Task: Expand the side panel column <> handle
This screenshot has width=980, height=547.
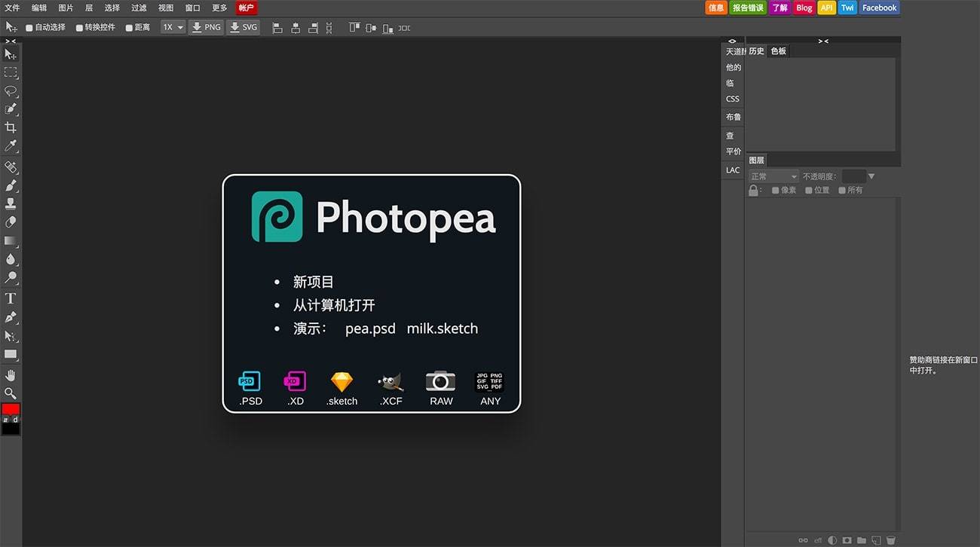Action: tap(732, 41)
